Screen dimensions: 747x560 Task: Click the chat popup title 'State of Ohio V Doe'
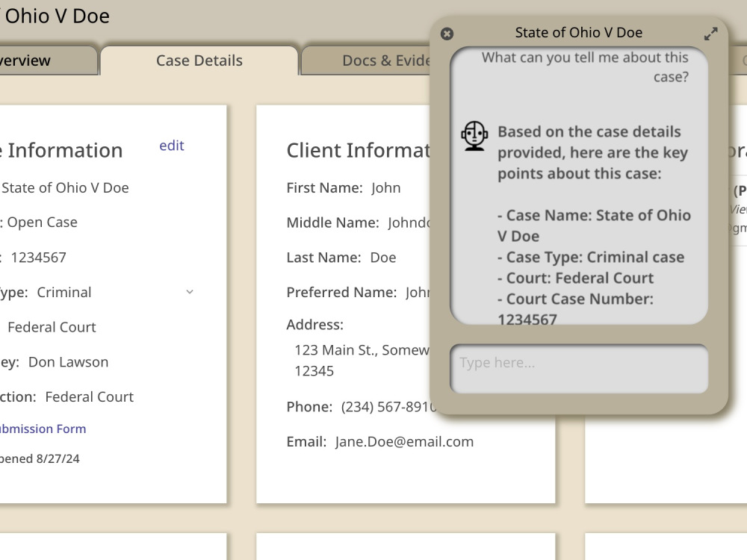[579, 32]
